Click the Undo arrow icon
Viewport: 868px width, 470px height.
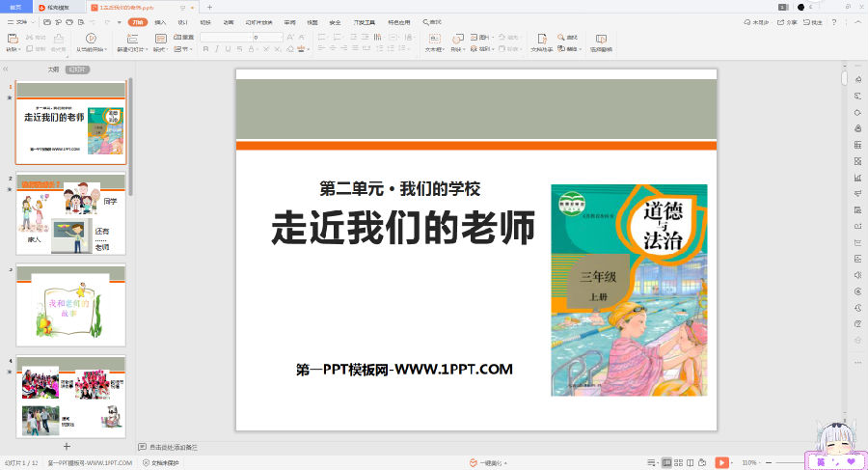click(93, 22)
